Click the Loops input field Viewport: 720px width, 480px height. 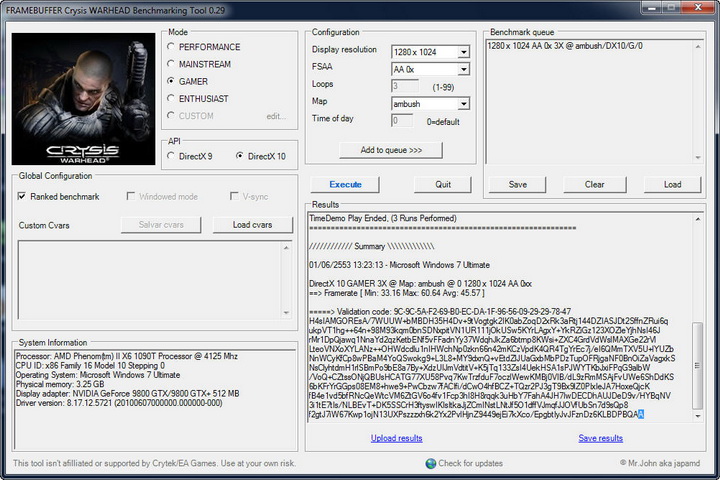(x=405, y=86)
